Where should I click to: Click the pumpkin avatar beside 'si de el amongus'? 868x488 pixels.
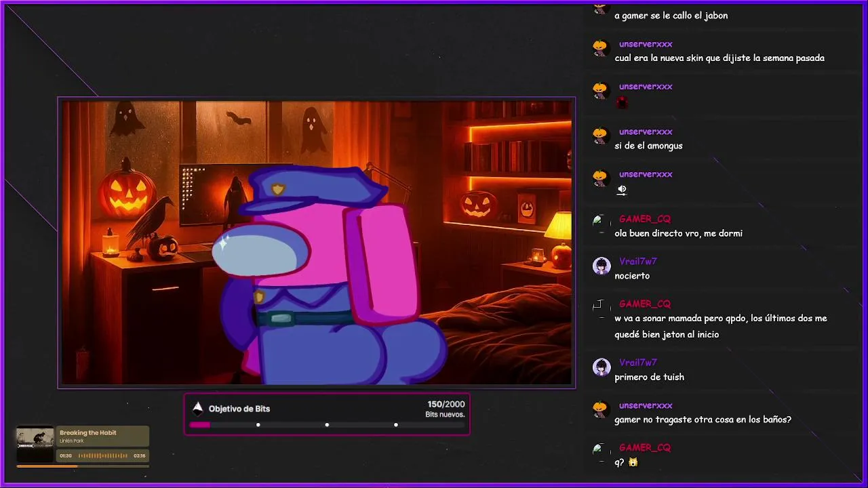[600, 135]
